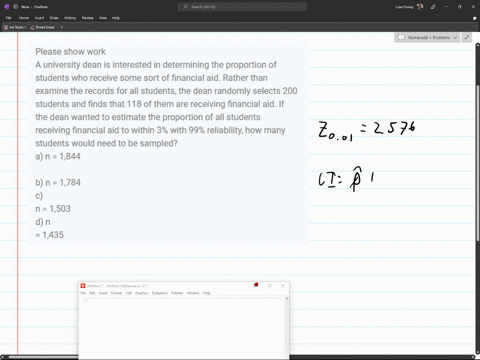Click the pen mode icon near the account
Screen dimensions: 480x360
433,7
